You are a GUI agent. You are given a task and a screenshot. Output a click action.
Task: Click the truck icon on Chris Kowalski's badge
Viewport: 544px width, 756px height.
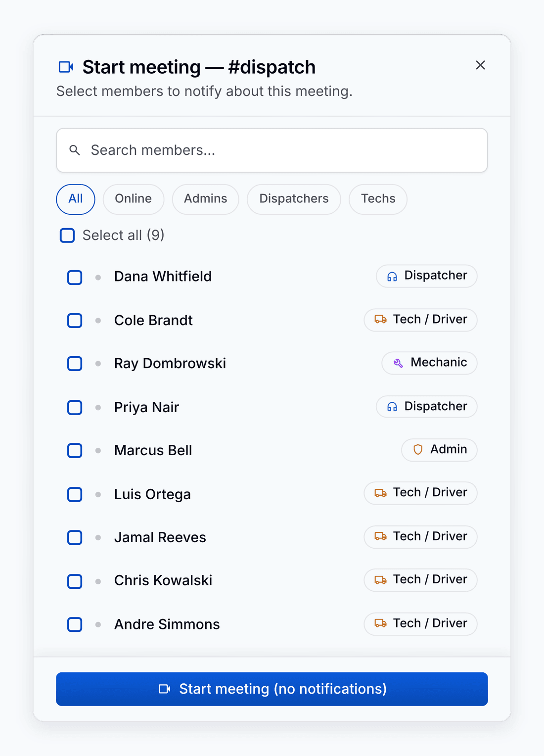[380, 580]
